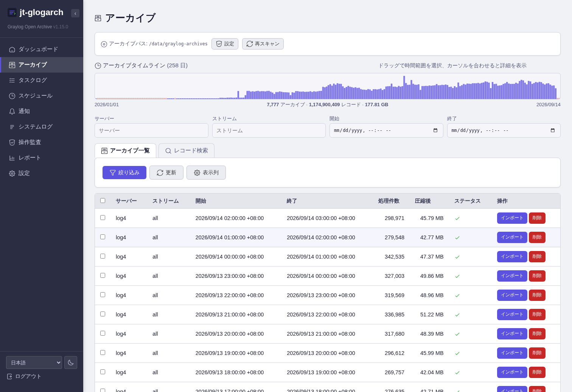Open the 設定 gear icon in sidebar

12,174
